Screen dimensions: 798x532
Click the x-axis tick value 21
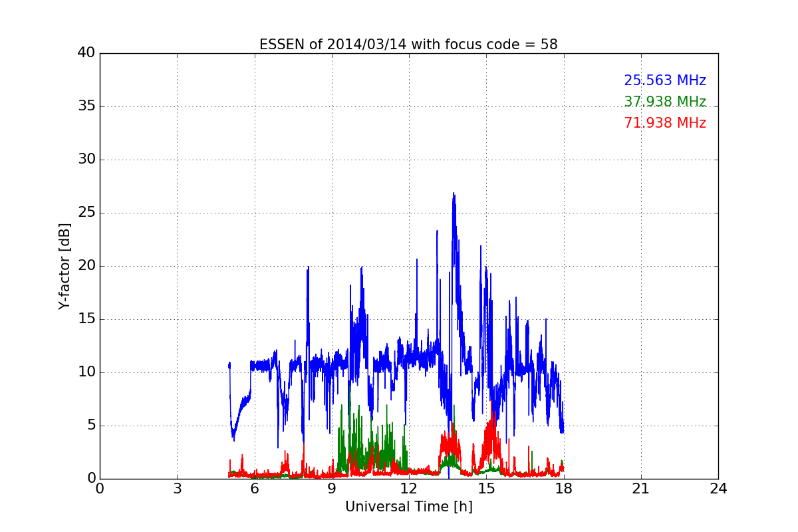click(x=641, y=489)
